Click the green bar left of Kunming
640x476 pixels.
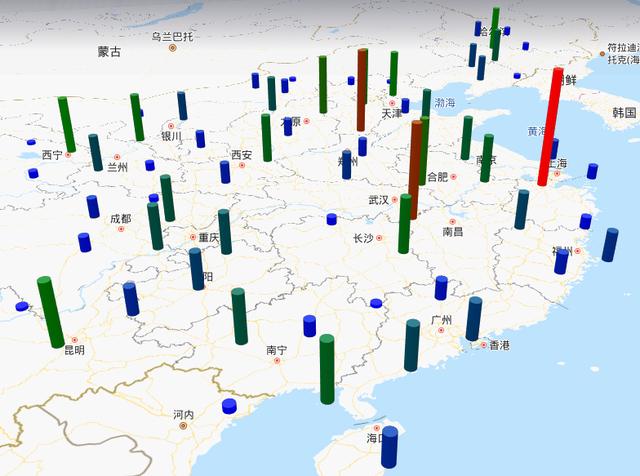pos(51,312)
